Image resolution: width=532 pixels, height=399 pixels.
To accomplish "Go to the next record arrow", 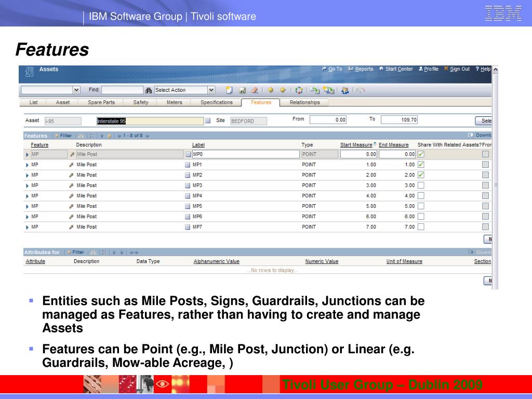I will pos(283,90).
